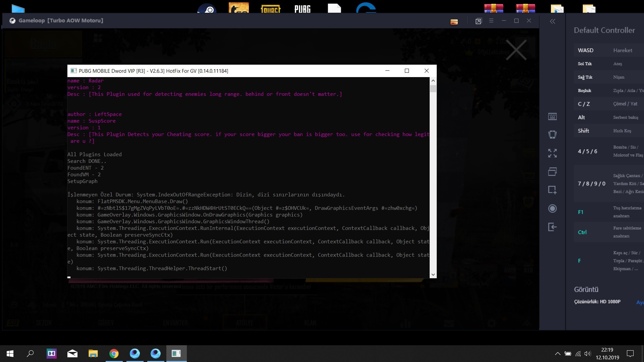Screen dimensions: 644x362
Task: Select the 4 / 5 / 6 mapping row
Action: pyautogui.click(x=609, y=151)
